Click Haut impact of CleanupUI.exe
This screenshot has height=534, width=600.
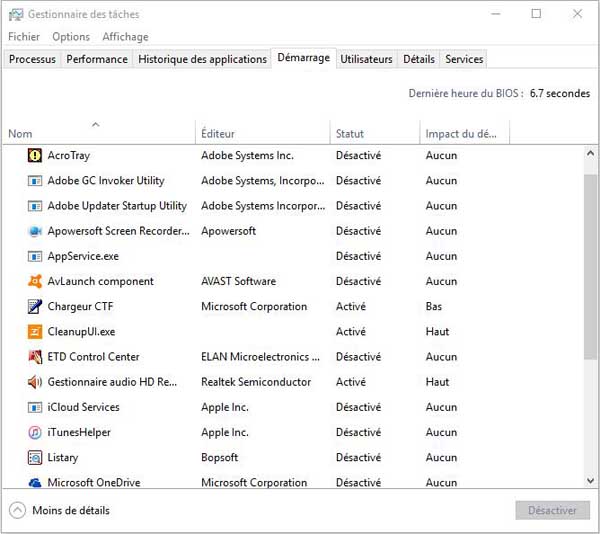pyautogui.click(x=437, y=332)
